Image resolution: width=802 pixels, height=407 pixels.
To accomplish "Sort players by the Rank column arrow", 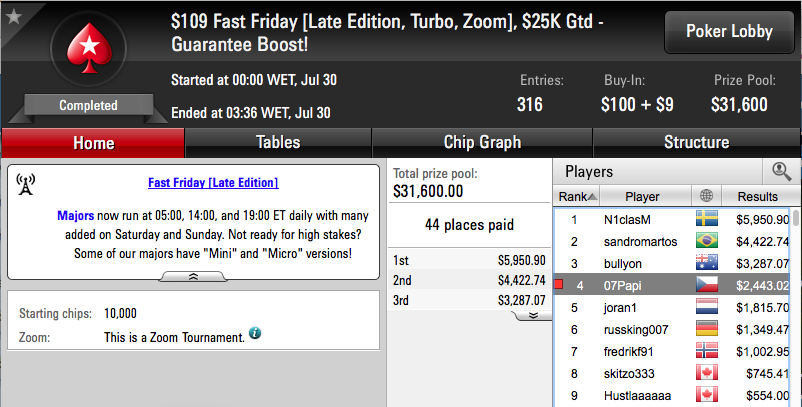I will tap(592, 196).
